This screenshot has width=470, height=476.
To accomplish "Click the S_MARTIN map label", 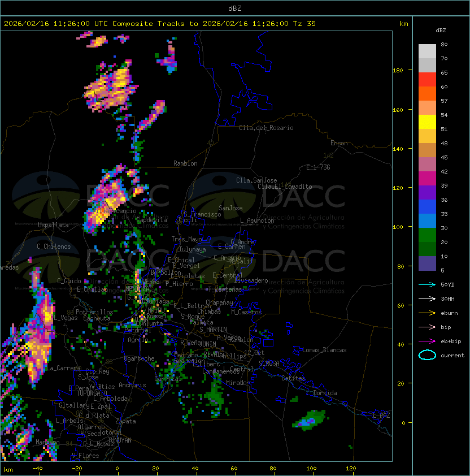I will 213,330.
